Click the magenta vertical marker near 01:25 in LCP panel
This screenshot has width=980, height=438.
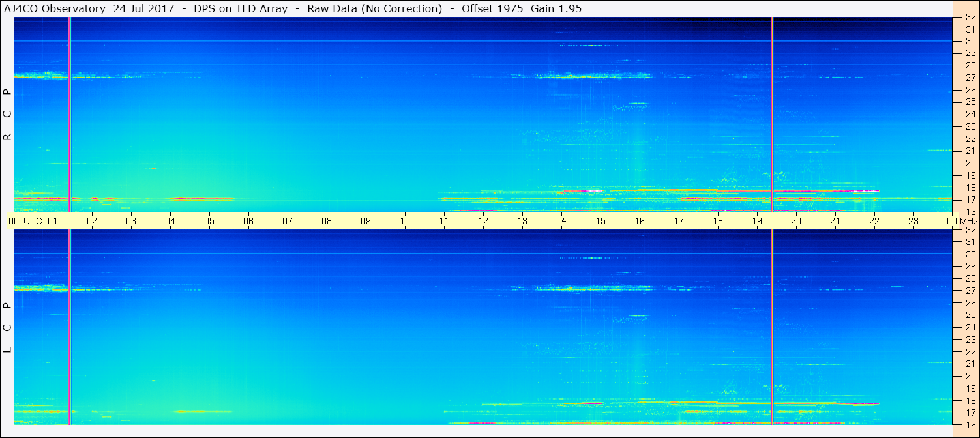(x=69, y=327)
